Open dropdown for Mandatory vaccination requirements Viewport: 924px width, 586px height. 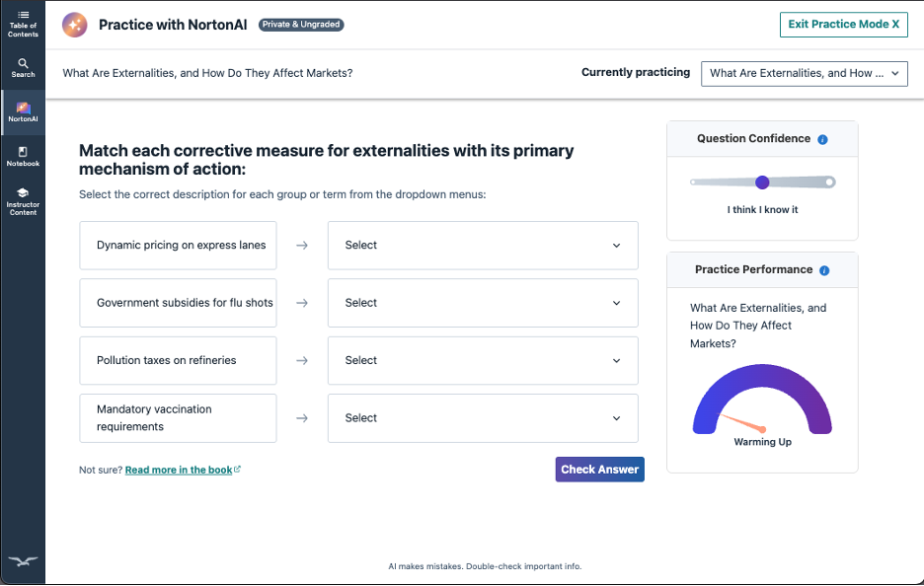tap(483, 418)
